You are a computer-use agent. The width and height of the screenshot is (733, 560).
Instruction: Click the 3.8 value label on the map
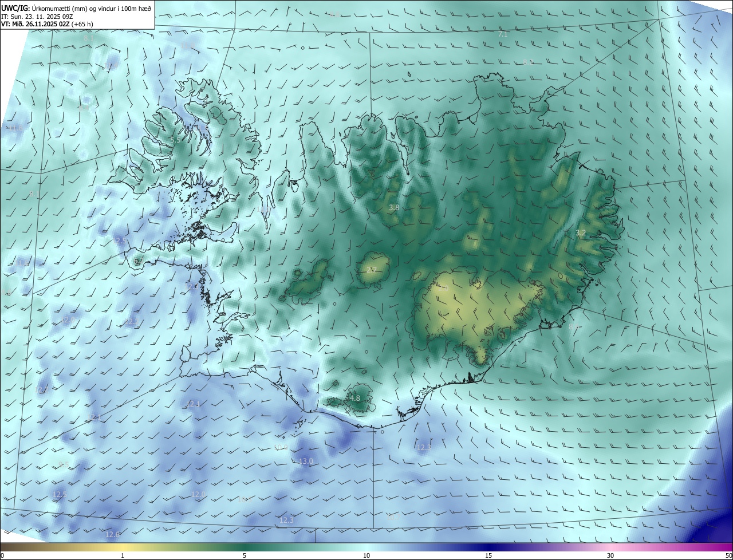(394, 208)
